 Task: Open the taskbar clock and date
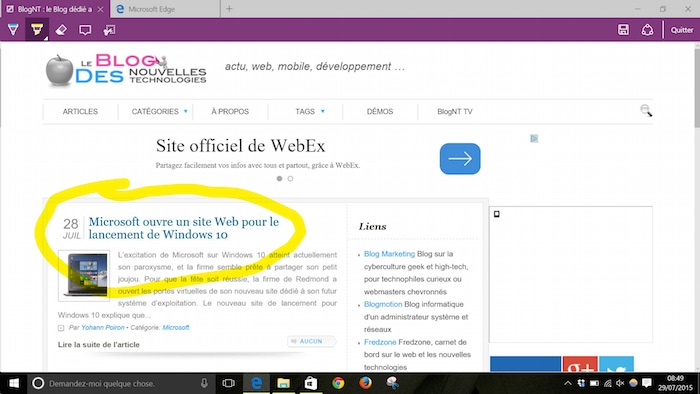tap(675, 383)
